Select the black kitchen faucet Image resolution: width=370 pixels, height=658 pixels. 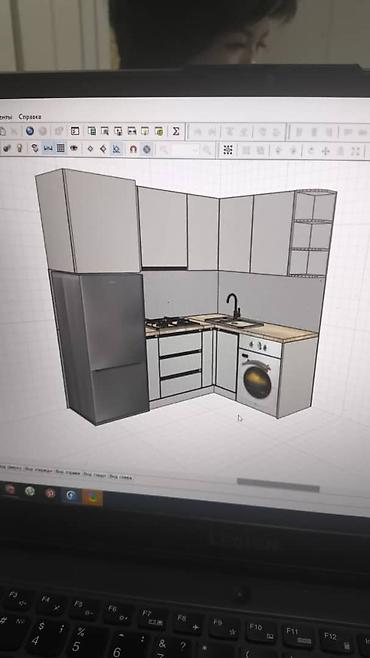click(x=234, y=306)
